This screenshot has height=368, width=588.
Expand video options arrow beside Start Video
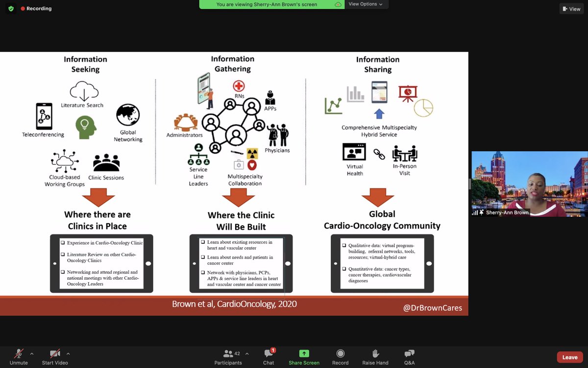click(68, 353)
